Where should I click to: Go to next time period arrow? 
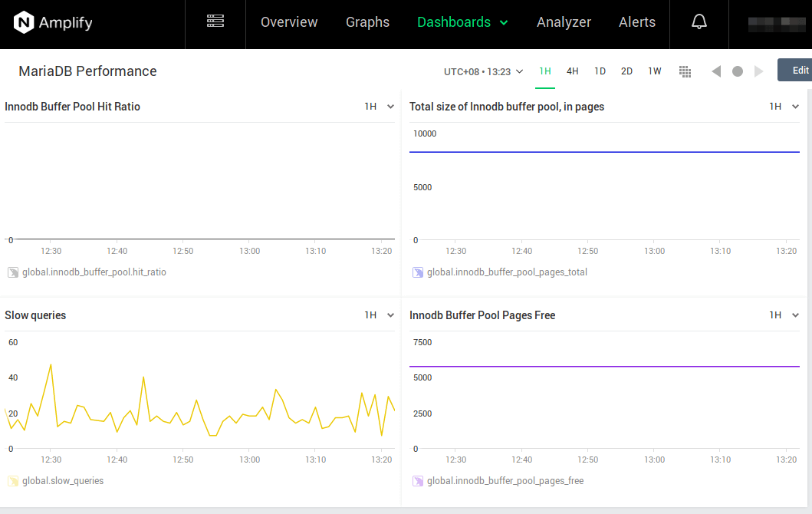click(x=759, y=71)
